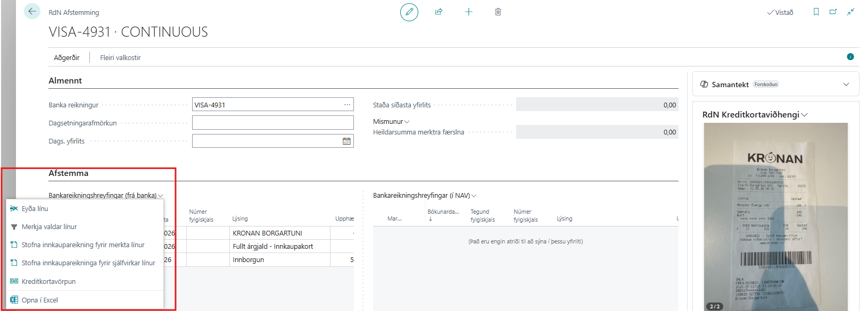Open the Kronan receipt image
This screenshot has height=311, width=868.
(776, 217)
